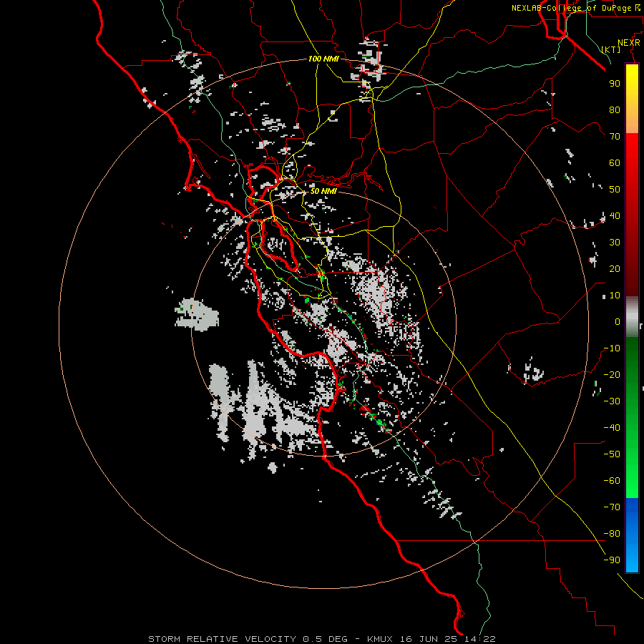Click the positive 30 scale label
Image resolution: width=644 pixels, height=644 pixels.
pyautogui.click(x=615, y=243)
